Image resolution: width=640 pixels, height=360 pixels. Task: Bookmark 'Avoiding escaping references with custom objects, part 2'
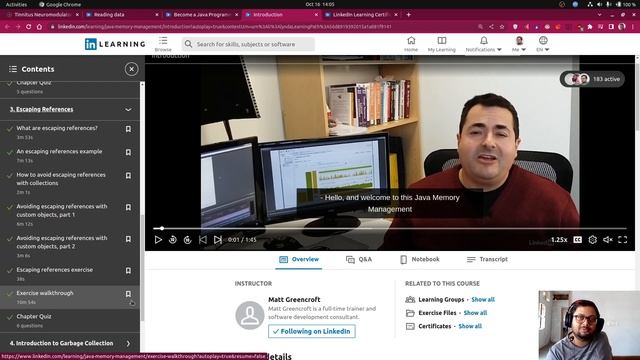click(x=128, y=239)
